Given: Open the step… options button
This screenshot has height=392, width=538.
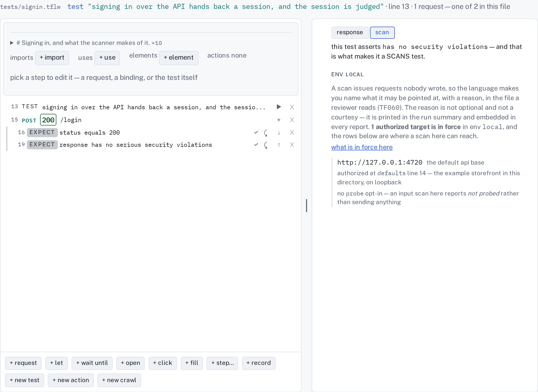Looking at the screenshot, I should (222, 363).
